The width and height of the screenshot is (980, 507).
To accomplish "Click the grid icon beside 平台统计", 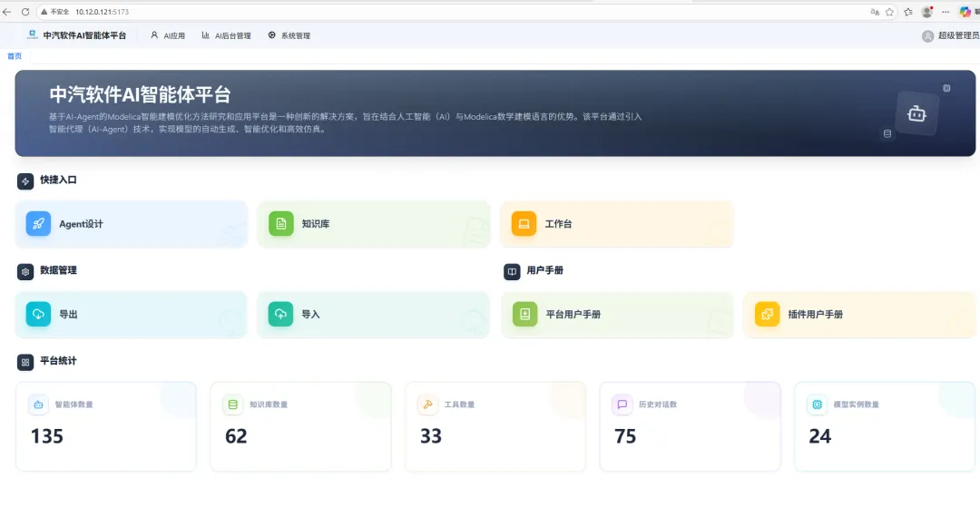I will pyautogui.click(x=25, y=362).
